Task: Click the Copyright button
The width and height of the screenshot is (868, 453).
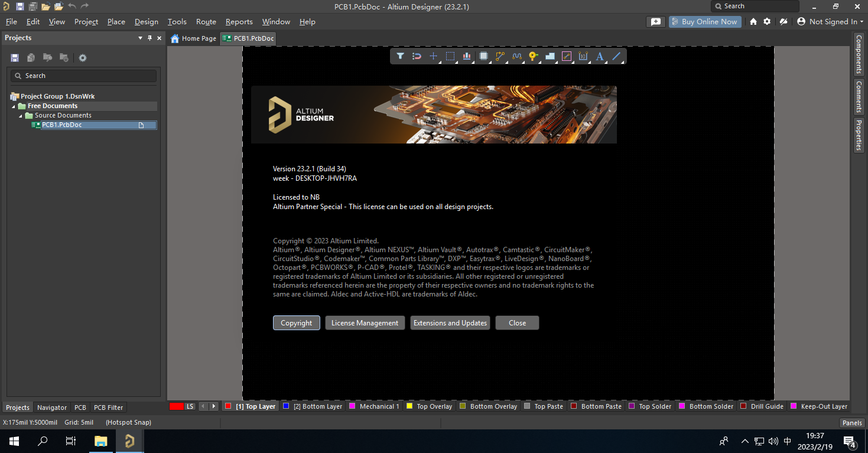Action: point(297,323)
